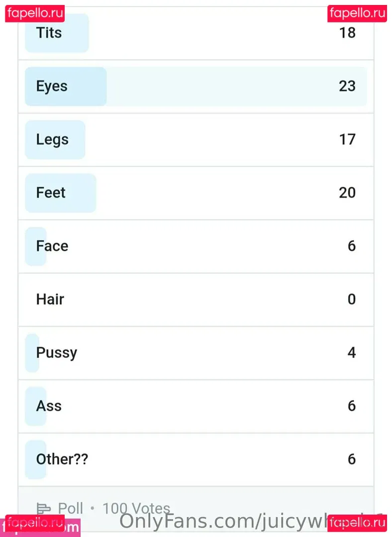
Task: Click the poll icon beside Poll label
Action: coord(44,508)
